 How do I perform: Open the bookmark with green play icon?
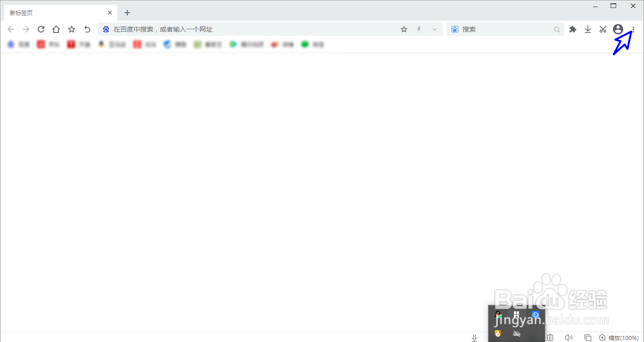[x=246, y=44]
